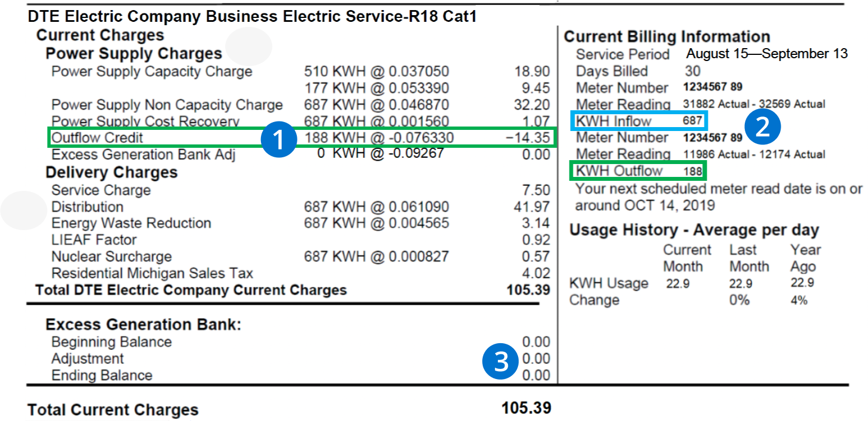Select the '510 KWH @ 0.037050' rate
The image size is (868, 421).
(376, 72)
